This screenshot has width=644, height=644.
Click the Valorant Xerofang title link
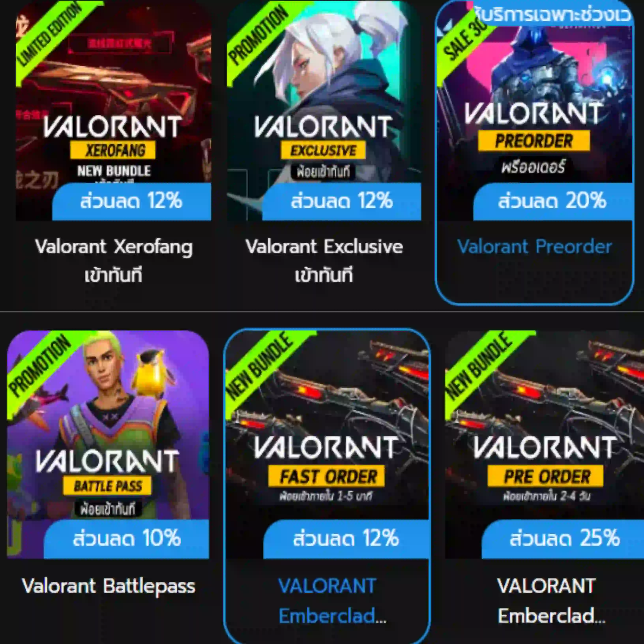[x=114, y=261]
